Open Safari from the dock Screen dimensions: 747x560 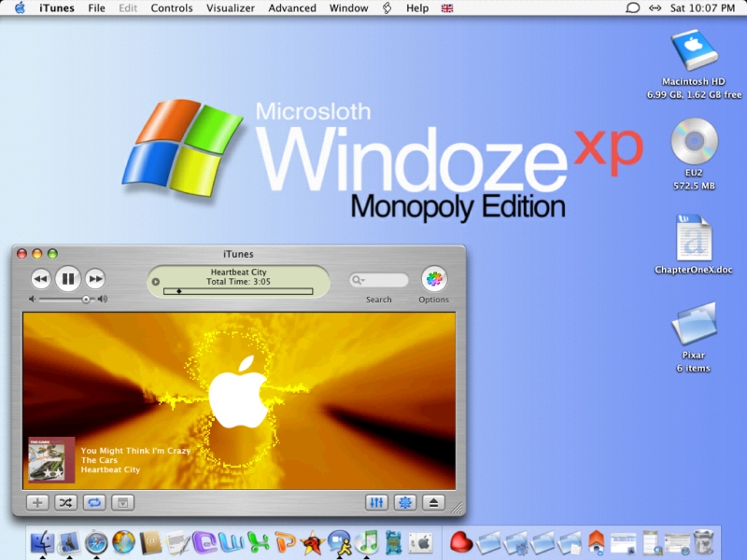96,541
